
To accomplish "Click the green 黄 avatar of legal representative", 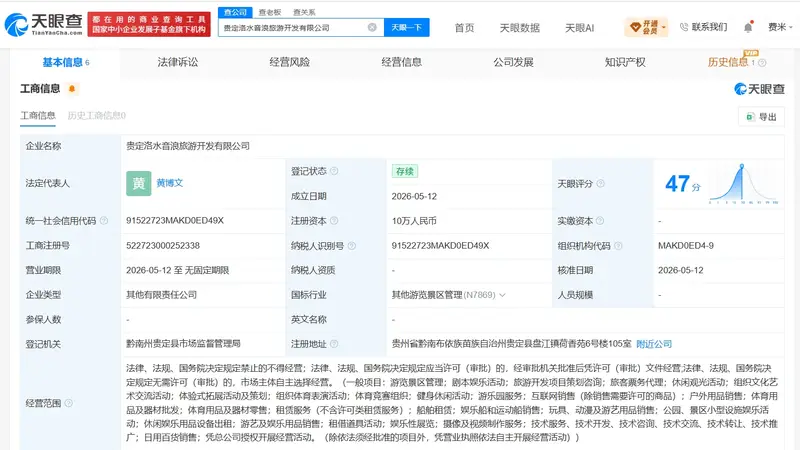I will (x=139, y=183).
